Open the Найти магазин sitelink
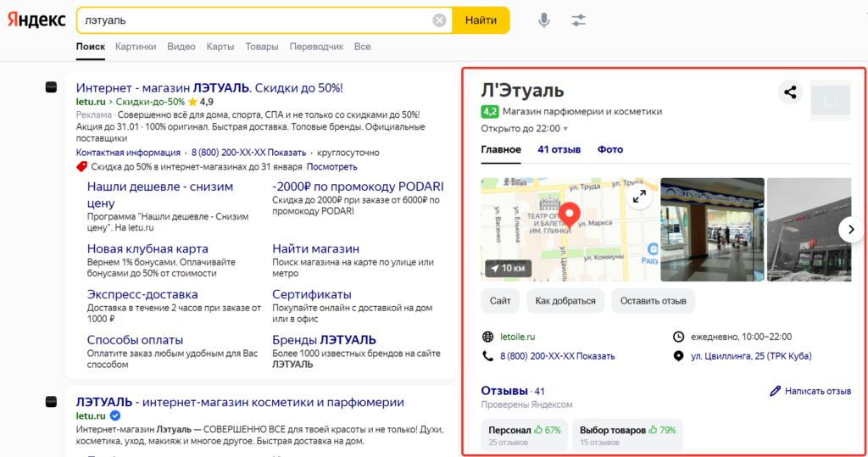The image size is (868, 457). coord(315,248)
